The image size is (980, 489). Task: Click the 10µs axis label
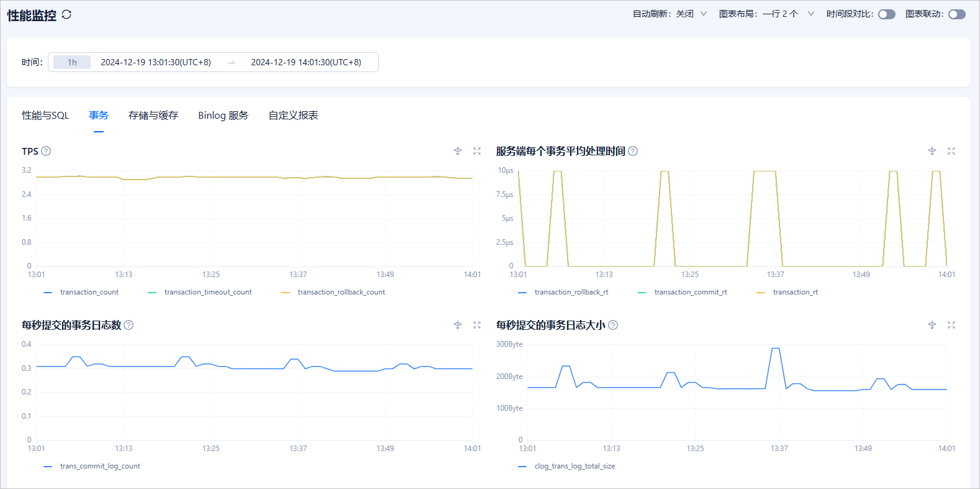tap(506, 170)
